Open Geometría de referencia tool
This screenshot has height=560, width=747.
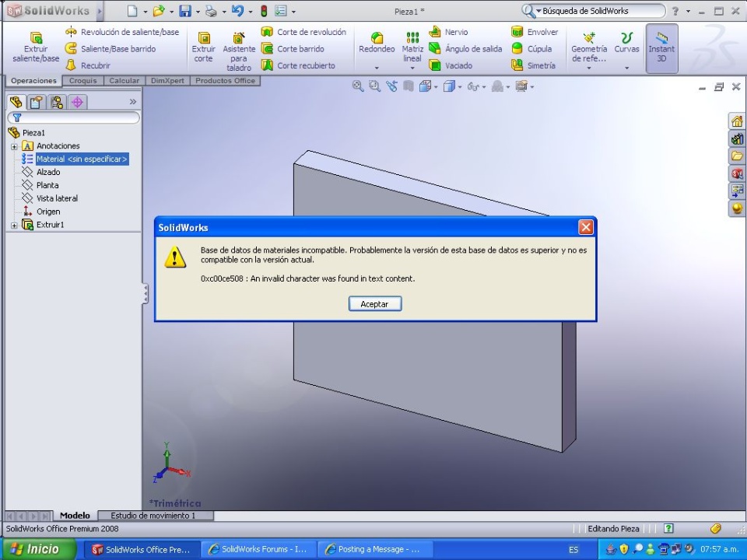[x=589, y=47]
